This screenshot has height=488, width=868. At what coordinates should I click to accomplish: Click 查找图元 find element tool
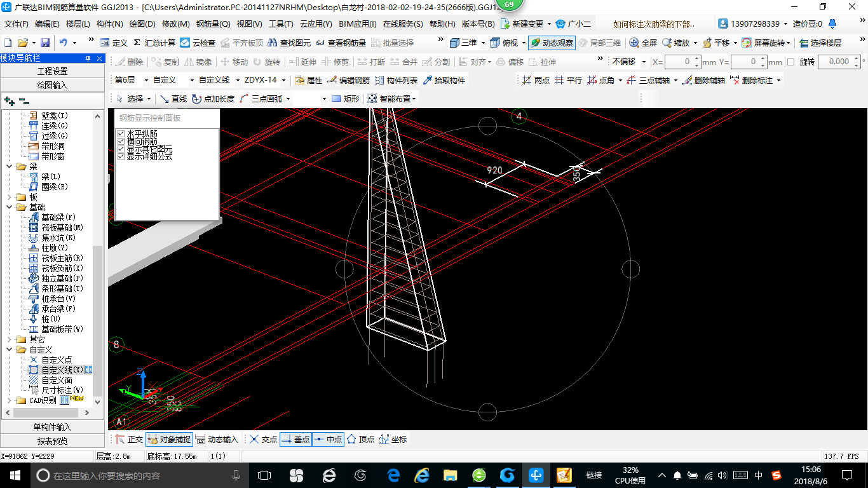pos(289,43)
